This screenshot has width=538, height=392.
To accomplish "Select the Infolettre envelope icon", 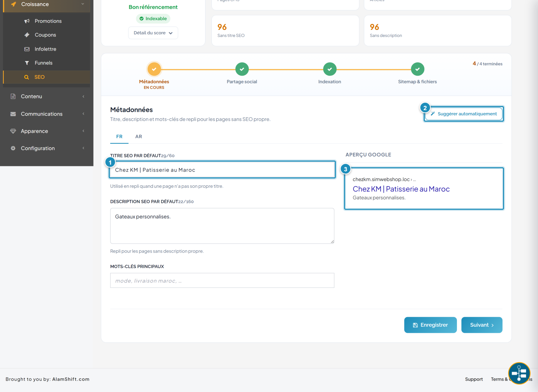I will coord(27,49).
